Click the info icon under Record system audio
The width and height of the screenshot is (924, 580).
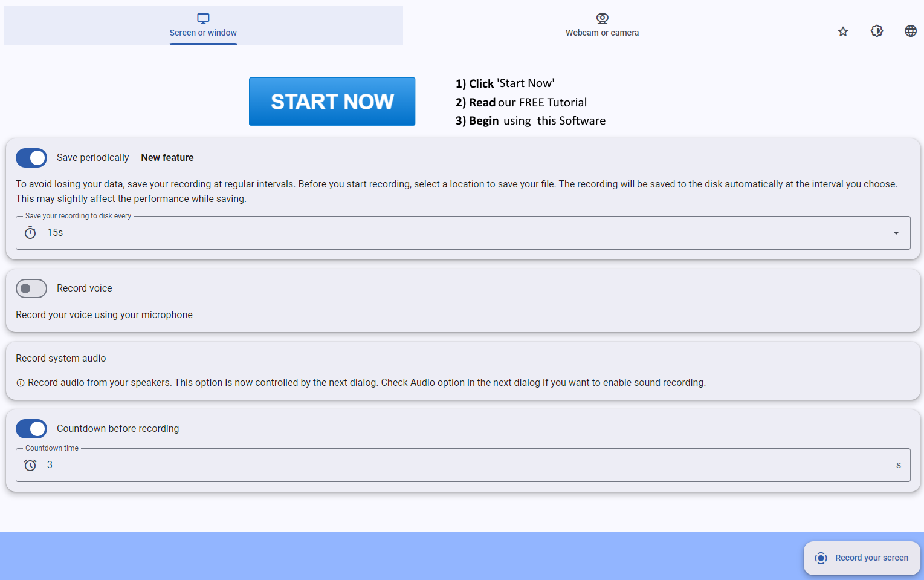tap(21, 383)
